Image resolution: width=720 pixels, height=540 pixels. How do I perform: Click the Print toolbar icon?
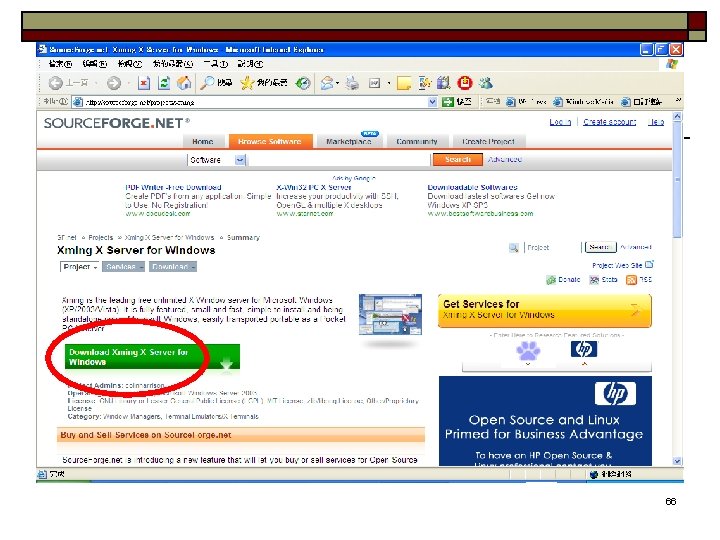point(352,83)
